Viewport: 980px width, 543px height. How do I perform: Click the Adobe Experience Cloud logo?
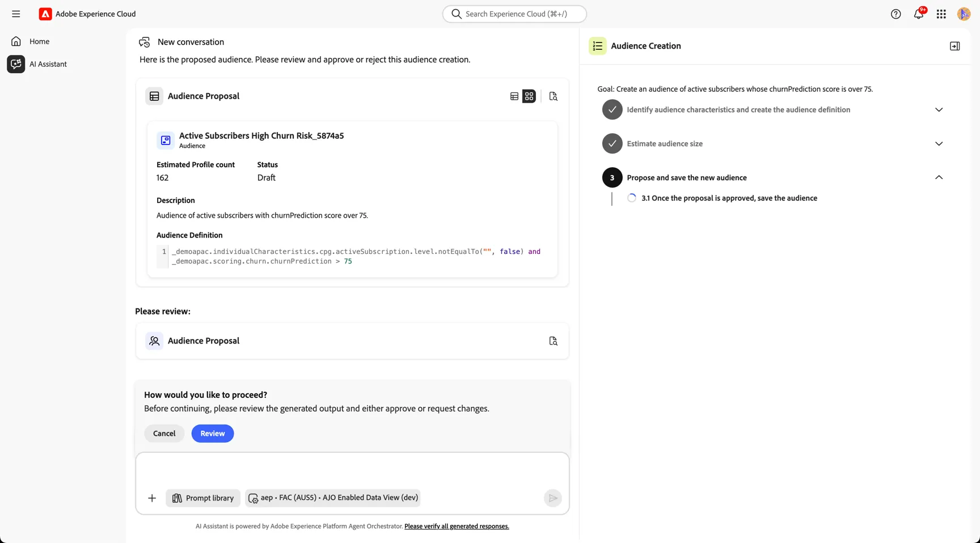45,14
